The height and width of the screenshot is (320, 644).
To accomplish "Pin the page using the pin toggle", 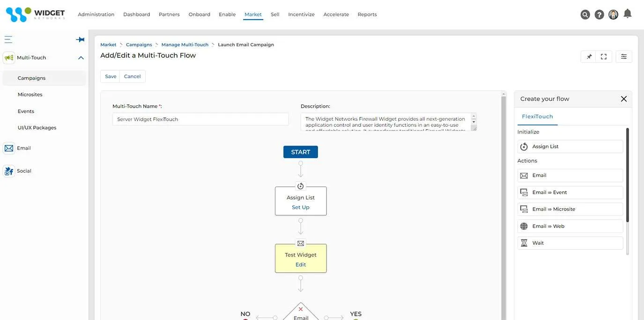I will coord(588,56).
